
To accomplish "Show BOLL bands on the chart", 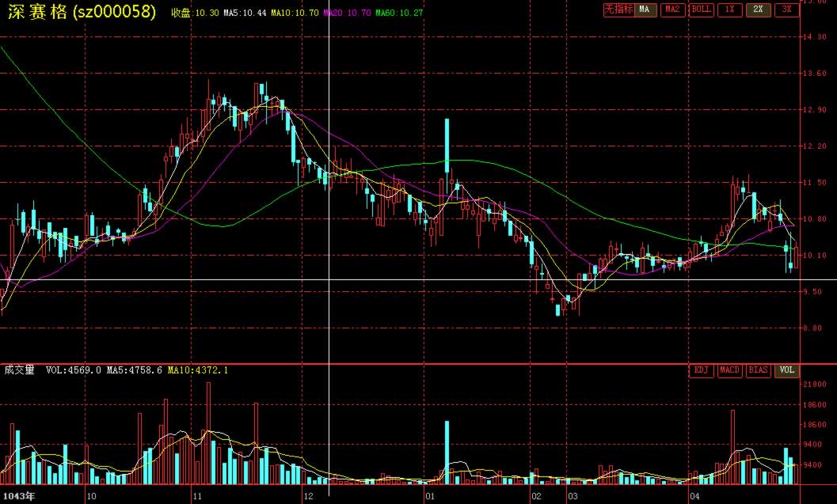I will [x=701, y=9].
